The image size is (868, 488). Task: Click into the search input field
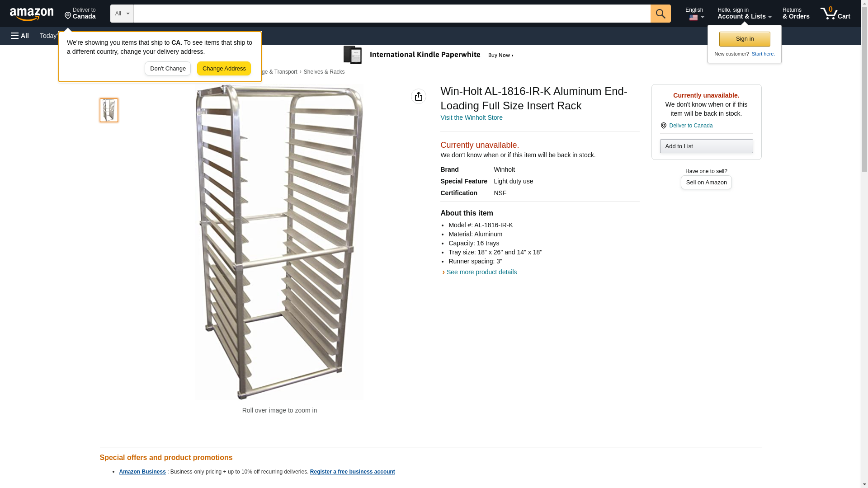pos(392,14)
